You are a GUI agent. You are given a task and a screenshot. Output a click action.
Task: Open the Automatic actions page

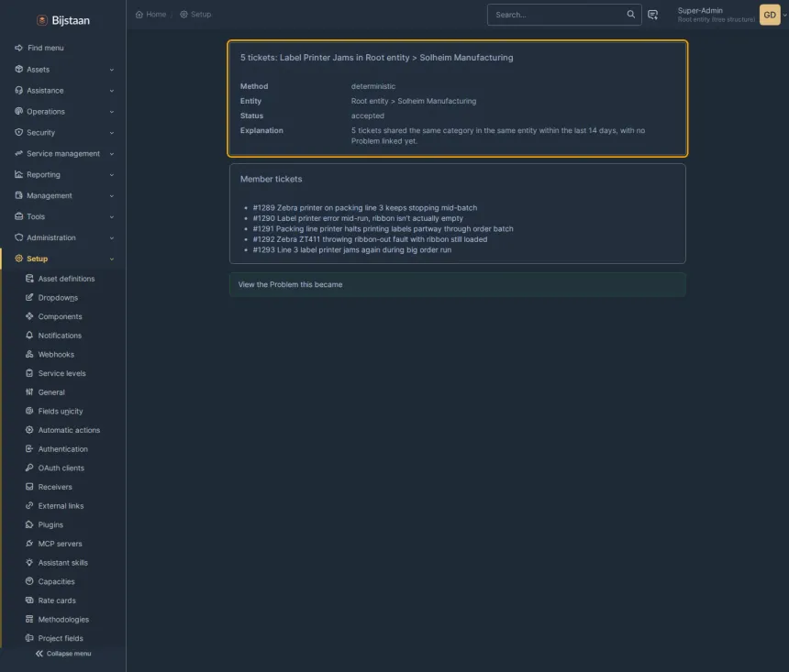click(x=69, y=430)
